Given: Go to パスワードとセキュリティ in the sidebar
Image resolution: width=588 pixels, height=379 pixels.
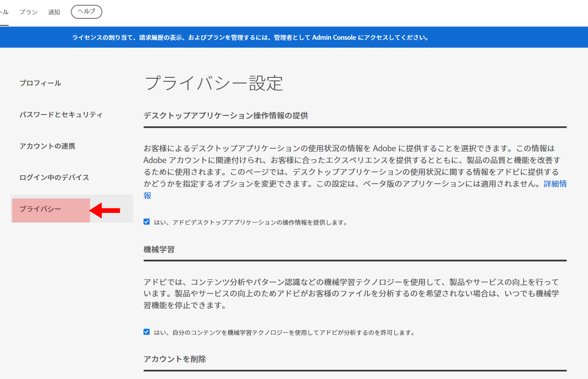Looking at the screenshot, I should pos(61,115).
